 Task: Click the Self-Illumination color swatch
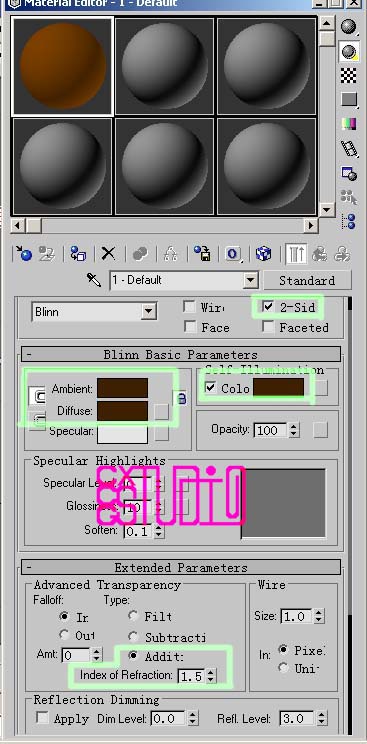278,387
